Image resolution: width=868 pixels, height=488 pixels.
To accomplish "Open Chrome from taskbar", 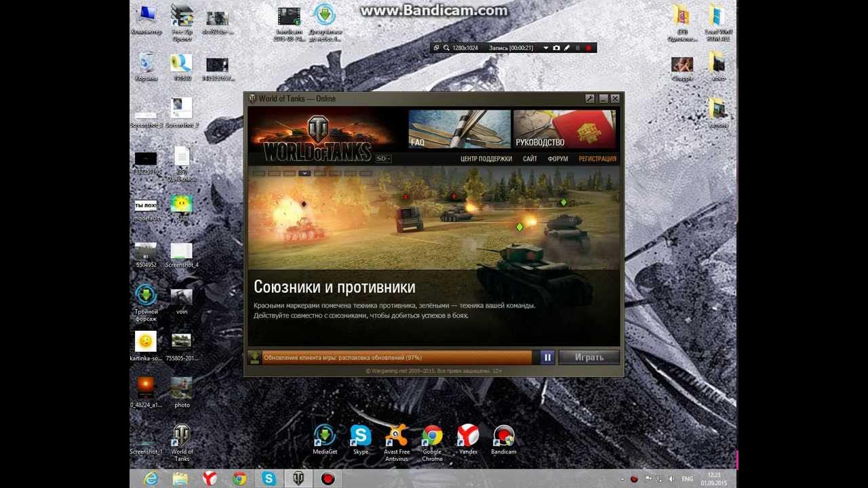I will (239, 479).
